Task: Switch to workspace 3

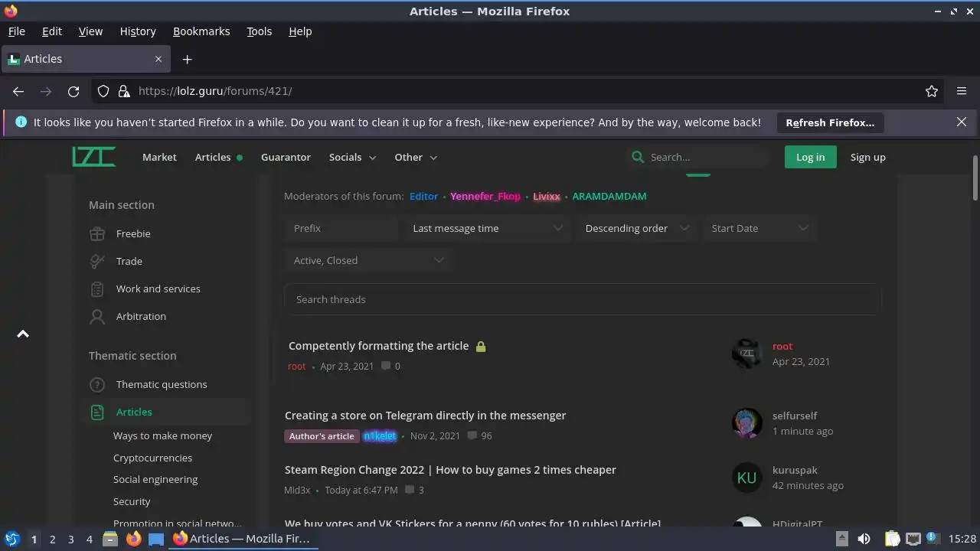Action: point(70,539)
